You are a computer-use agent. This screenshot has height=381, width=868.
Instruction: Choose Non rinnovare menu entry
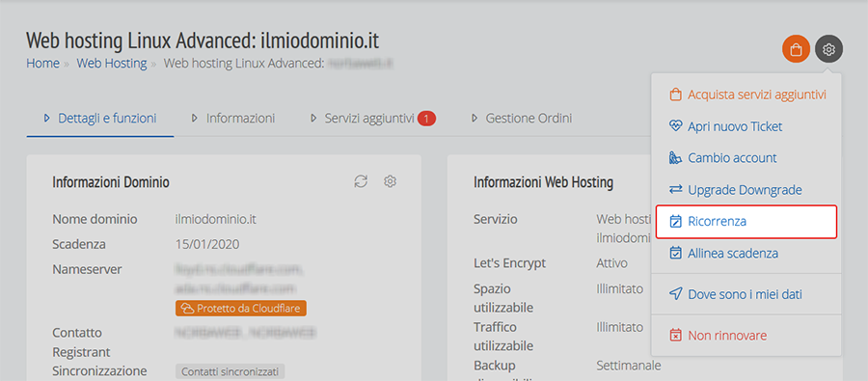746,335
